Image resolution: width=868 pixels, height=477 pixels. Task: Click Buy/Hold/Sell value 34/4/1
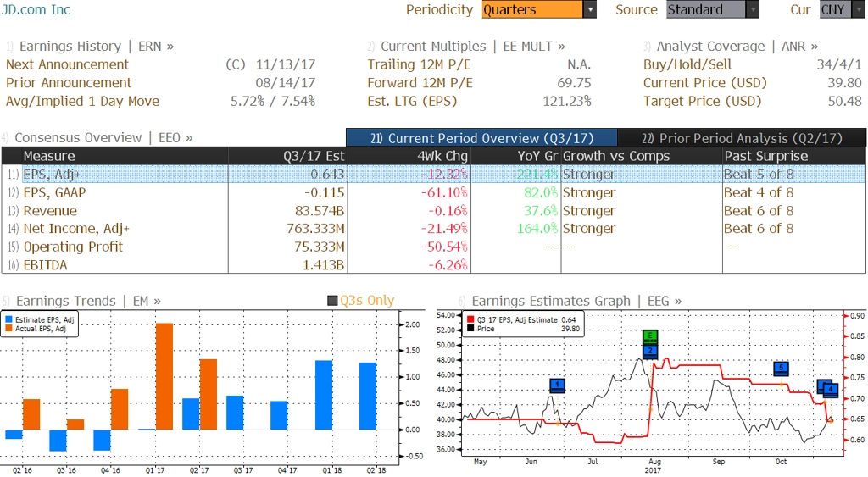click(x=839, y=64)
